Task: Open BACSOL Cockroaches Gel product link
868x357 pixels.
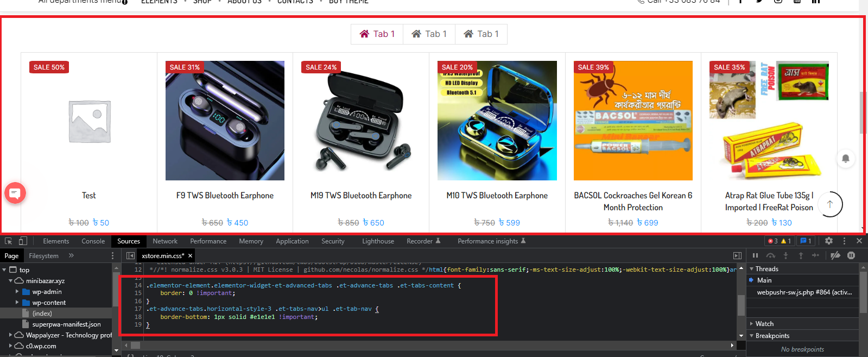Action: (x=633, y=201)
